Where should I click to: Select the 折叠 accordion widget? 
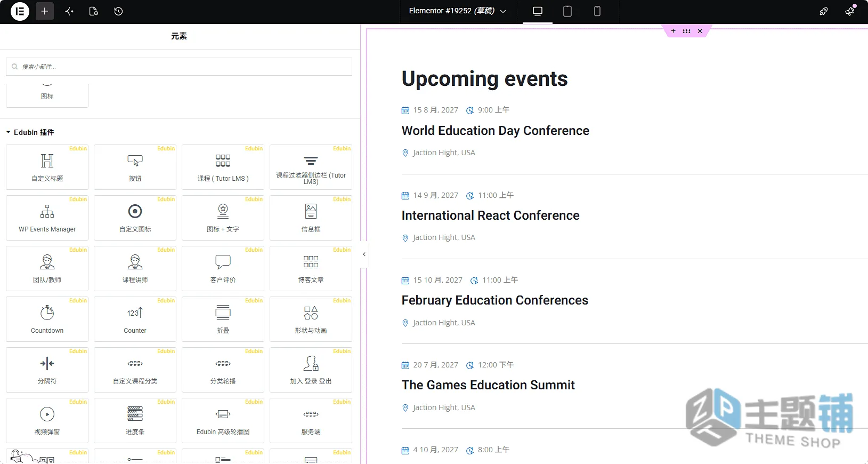tap(223, 319)
